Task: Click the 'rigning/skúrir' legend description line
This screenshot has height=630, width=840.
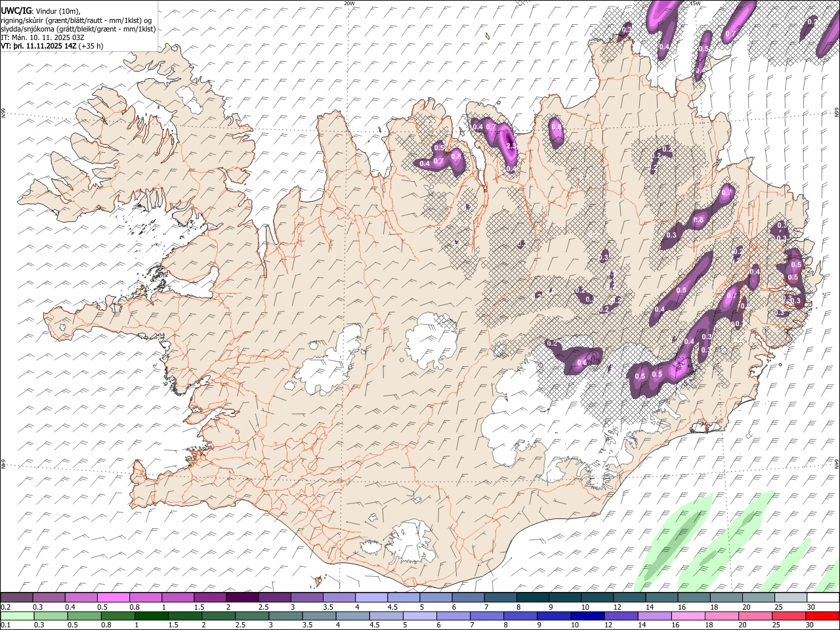Action: [76, 20]
